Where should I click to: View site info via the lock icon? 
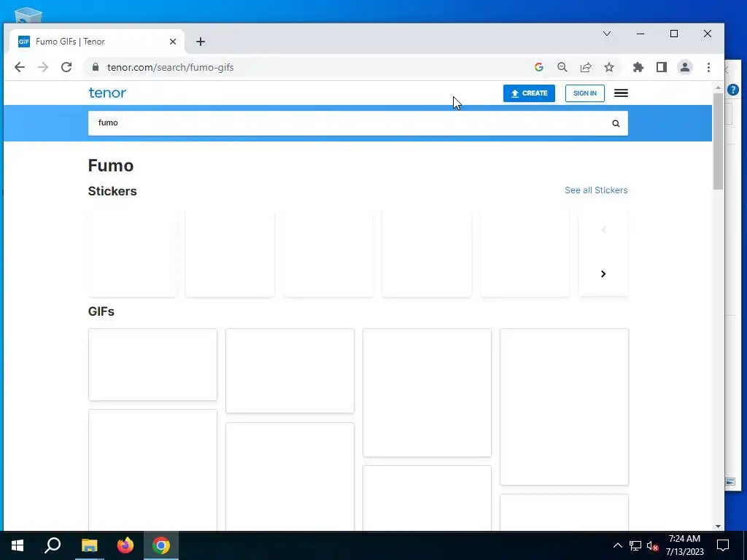[96, 67]
